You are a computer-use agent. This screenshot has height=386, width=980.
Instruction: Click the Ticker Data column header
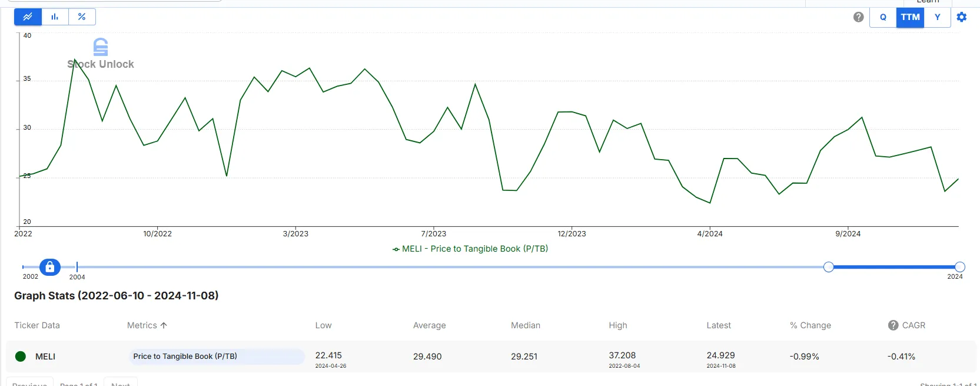(x=37, y=325)
